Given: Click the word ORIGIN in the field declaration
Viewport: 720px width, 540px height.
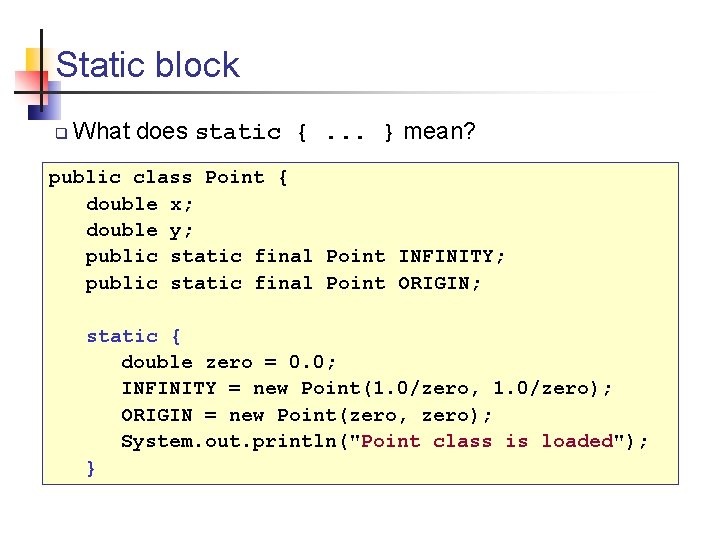Looking at the screenshot, I should tap(434, 283).
